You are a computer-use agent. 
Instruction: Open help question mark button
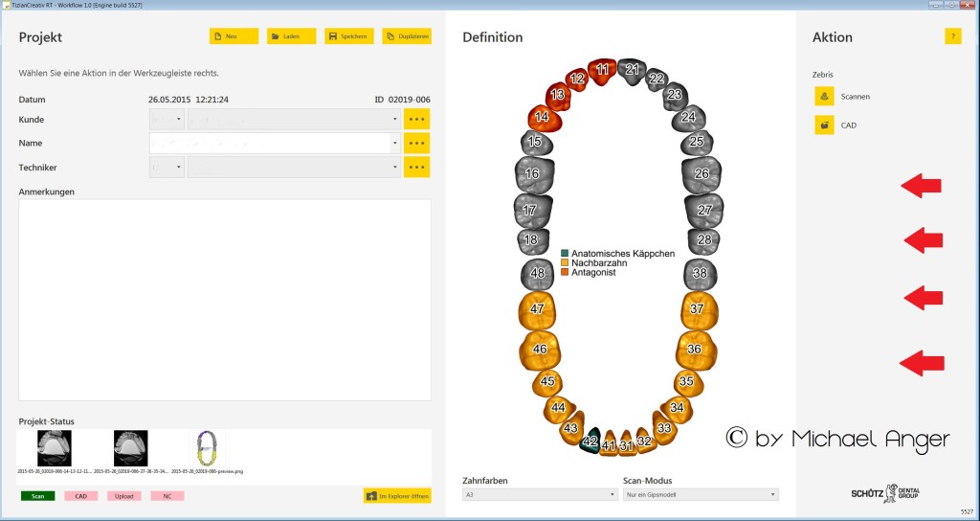[952, 36]
